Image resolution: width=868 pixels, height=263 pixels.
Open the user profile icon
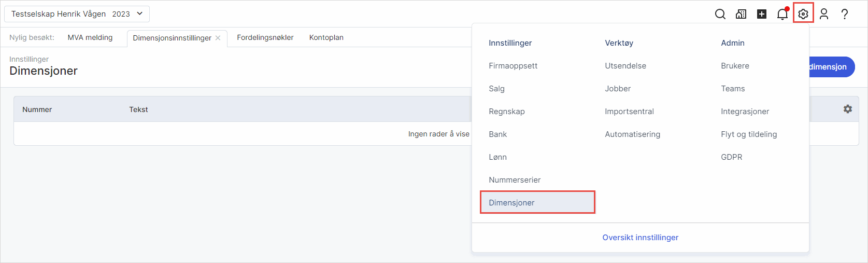824,14
